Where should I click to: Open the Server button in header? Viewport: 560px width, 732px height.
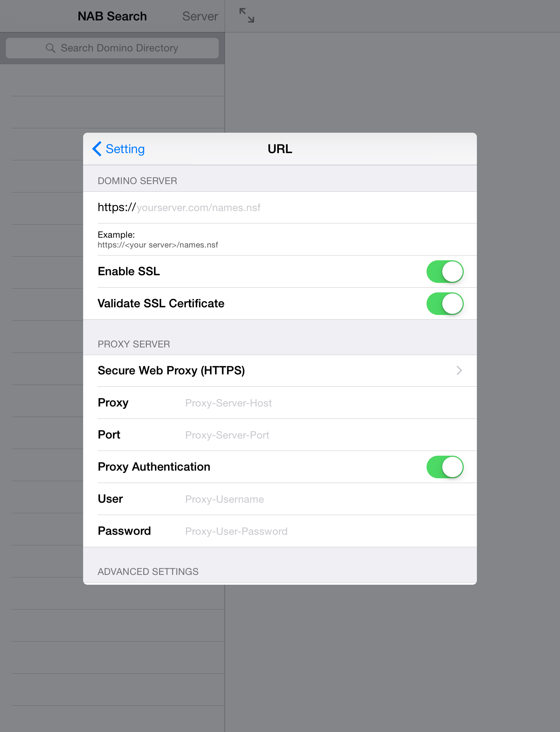point(200,16)
